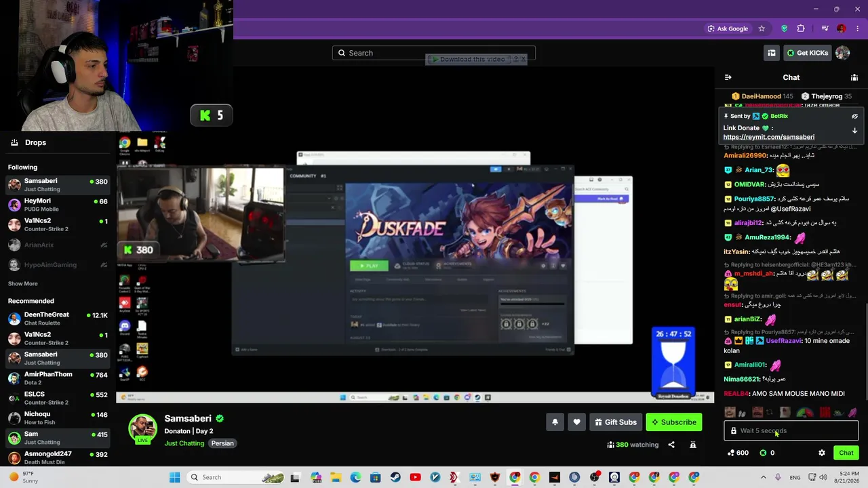Open chat settings gear icon
This screenshot has width=868, height=488.
pos(822,453)
